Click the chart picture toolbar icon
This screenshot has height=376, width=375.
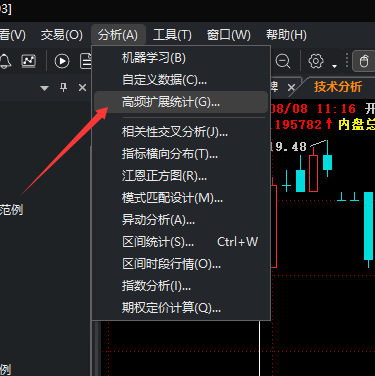coord(29,61)
